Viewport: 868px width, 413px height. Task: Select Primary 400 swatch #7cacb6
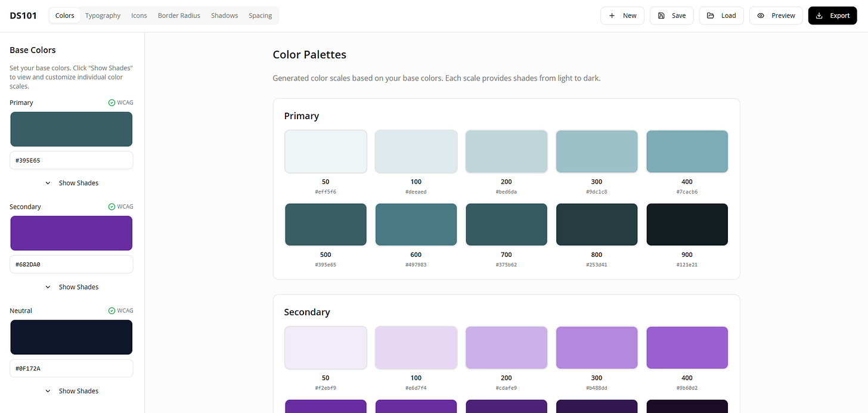[x=687, y=151]
